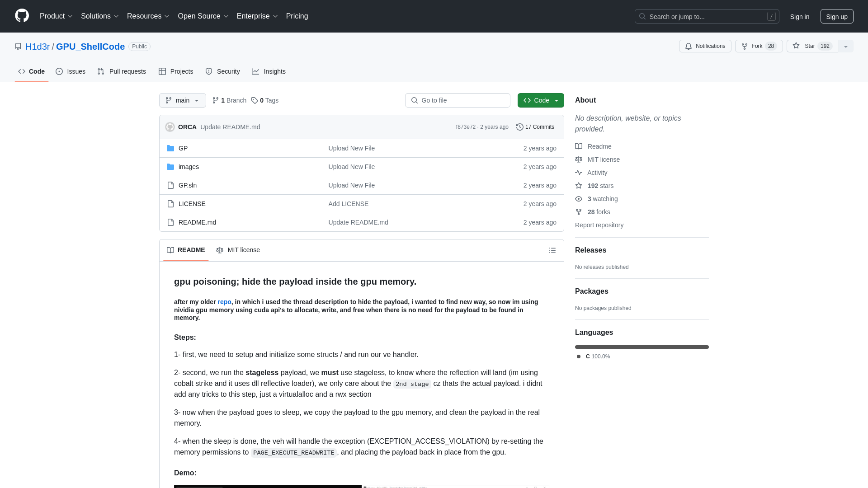This screenshot has height=488, width=868.
Task: Open the Resources menu dropdown
Action: 148,16
